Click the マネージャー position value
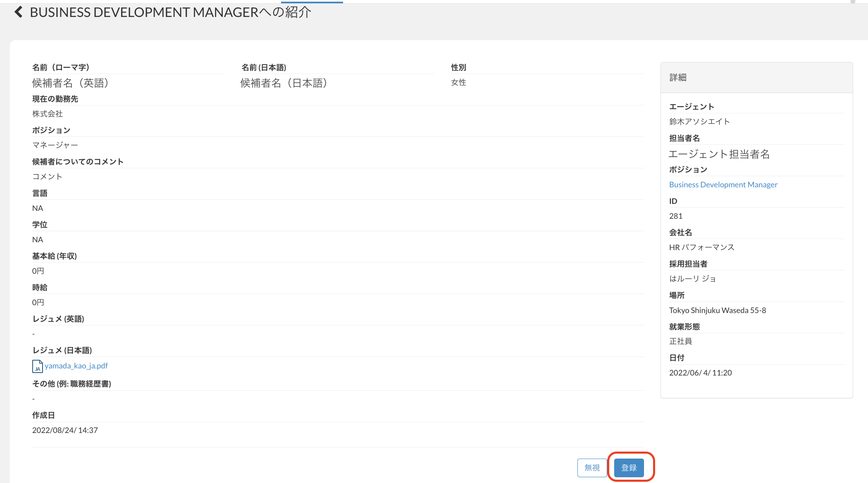The width and height of the screenshot is (868, 483). pyautogui.click(x=55, y=145)
